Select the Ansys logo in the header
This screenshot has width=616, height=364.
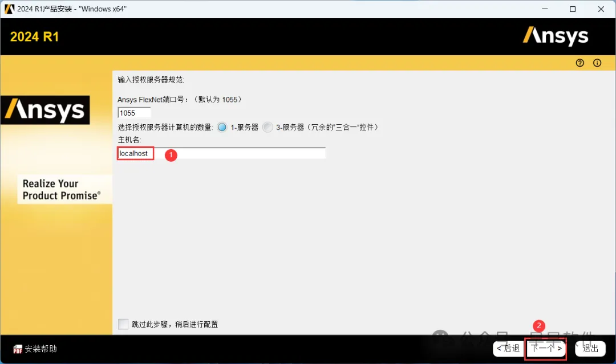click(x=556, y=36)
